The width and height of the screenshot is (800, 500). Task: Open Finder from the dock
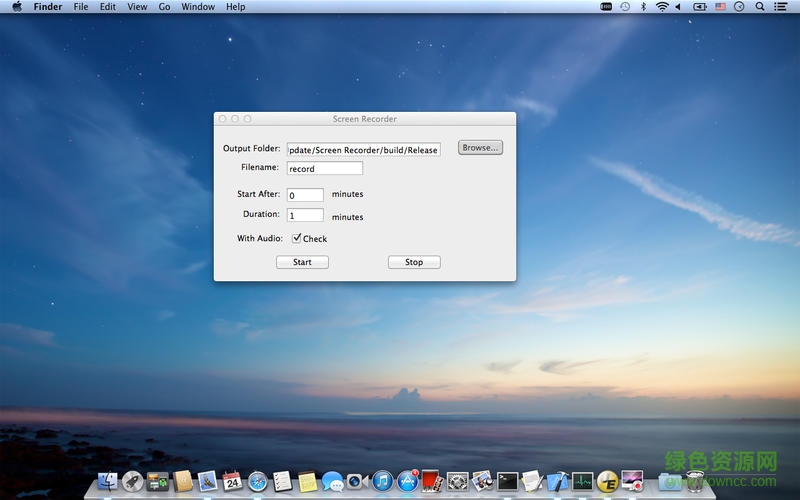point(108,482)
